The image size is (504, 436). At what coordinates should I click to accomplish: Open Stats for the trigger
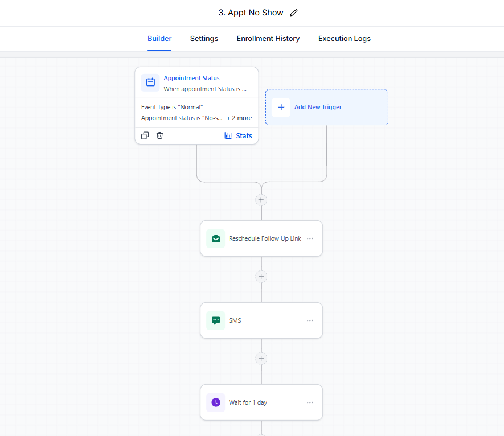click(x=238, y=135)
